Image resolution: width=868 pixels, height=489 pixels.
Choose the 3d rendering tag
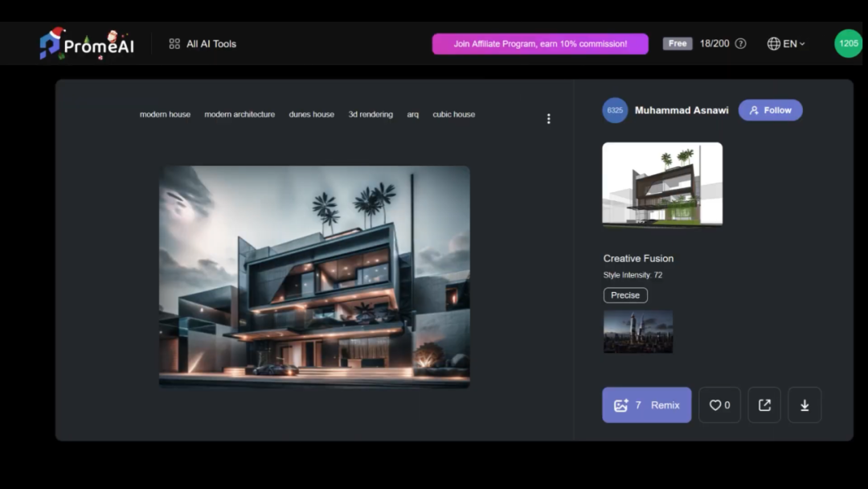point(371,114)
